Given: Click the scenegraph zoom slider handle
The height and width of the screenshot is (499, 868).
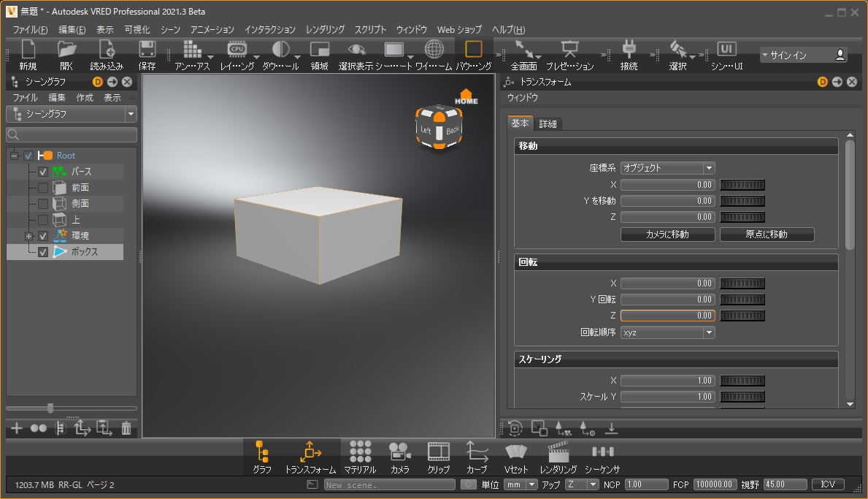Looking at the screenshot, I should 50,408.
